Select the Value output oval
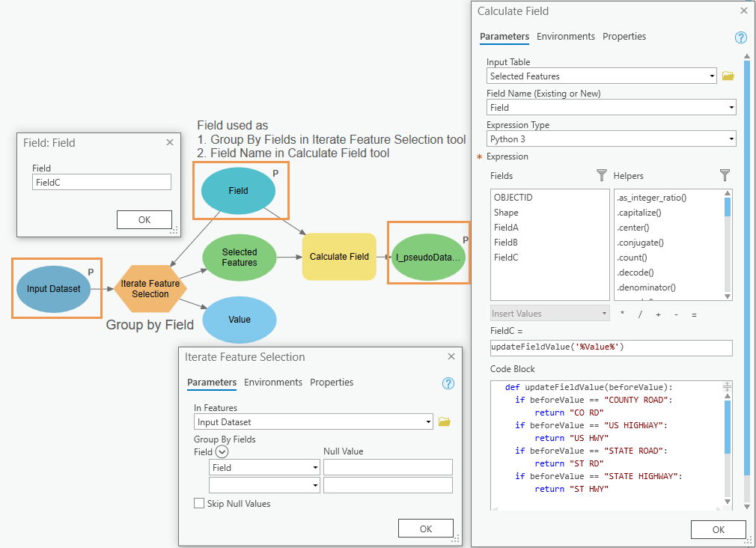This screenshot has height=548, width=756. 239,320
